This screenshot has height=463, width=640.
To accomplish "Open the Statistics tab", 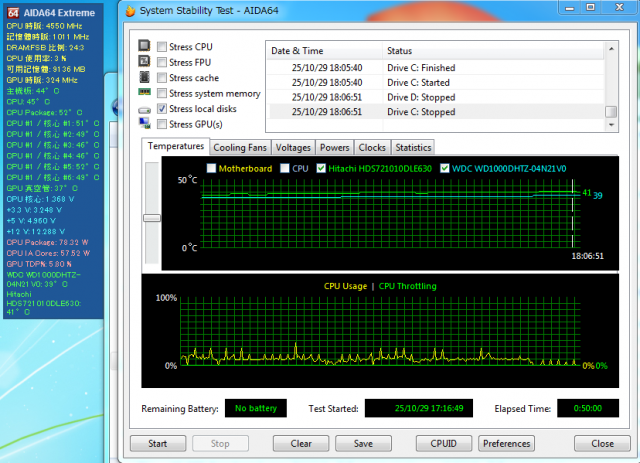I will 413,147.
